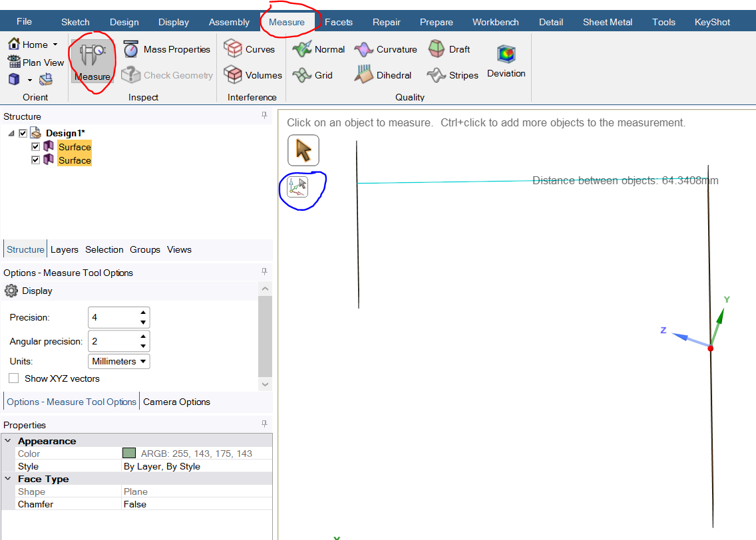Decrease the Angular precision value
This screenshot has height=540, width=756.
(x=143, y=346)
